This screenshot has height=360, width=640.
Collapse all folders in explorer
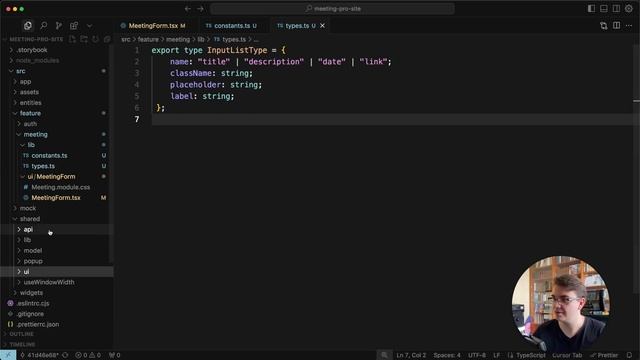tap(107, 39)
